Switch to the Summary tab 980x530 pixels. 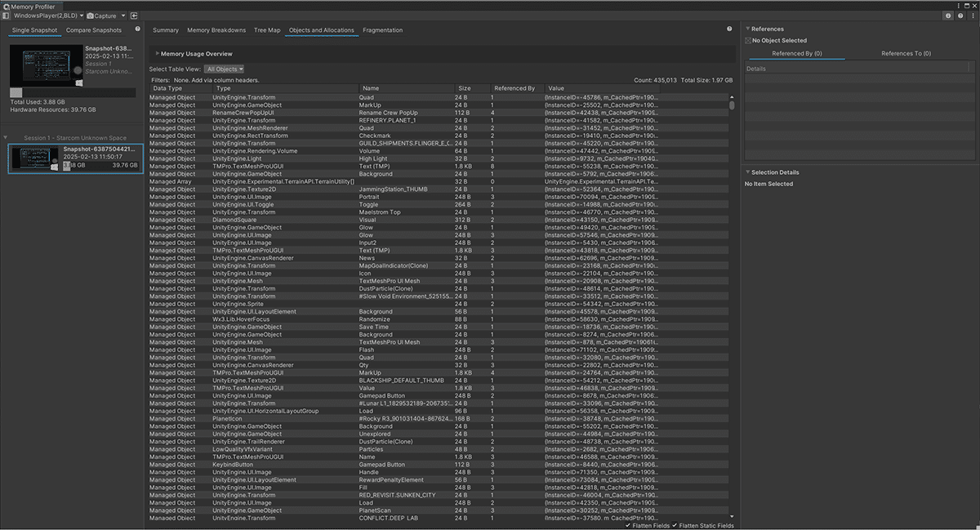point(166,30)
